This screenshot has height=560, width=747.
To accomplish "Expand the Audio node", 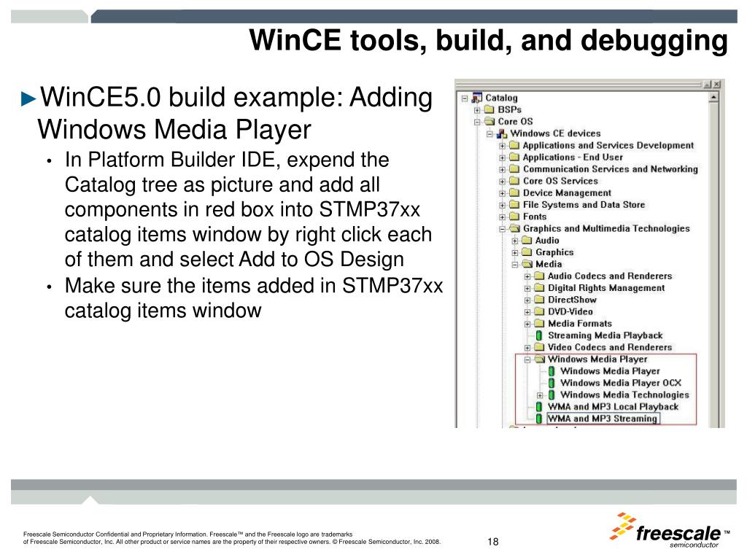I will pyautogui.click(x=514, y=241).
